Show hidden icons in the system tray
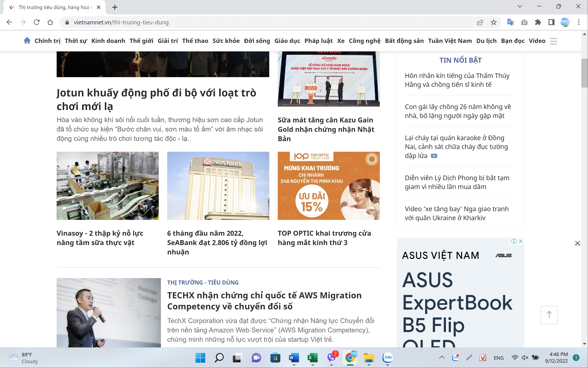 click(x=442, y=358)
